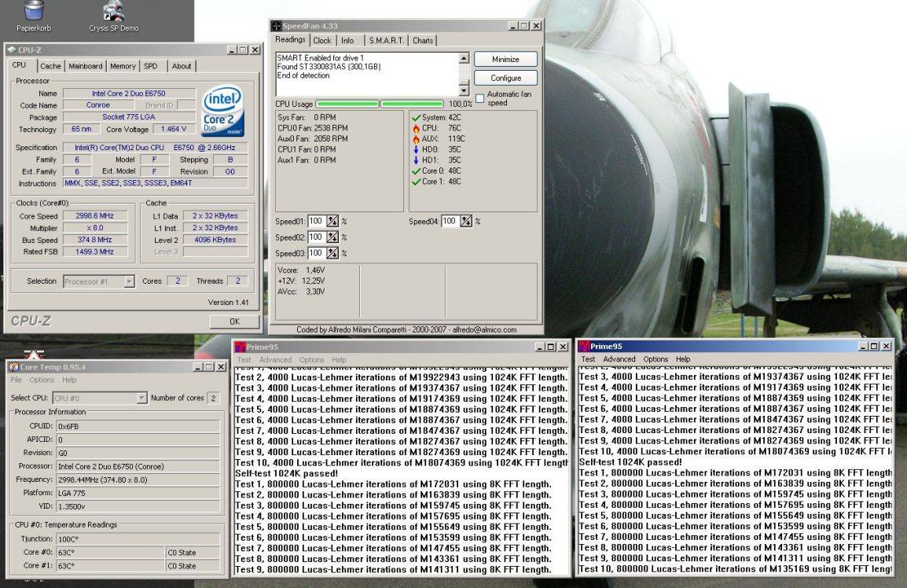The image size is (907, 588).
Task: Click the checkmark icon beside Core 1
Action: click(x=415, y=182)
